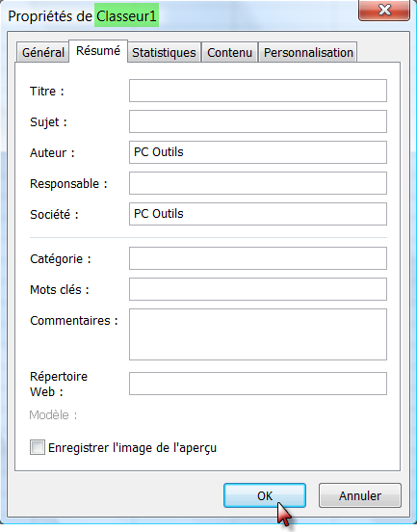Viewport: 417px width, 532px height.
Task: Focus the Catégorie text field
Action: tap(258, 258)
